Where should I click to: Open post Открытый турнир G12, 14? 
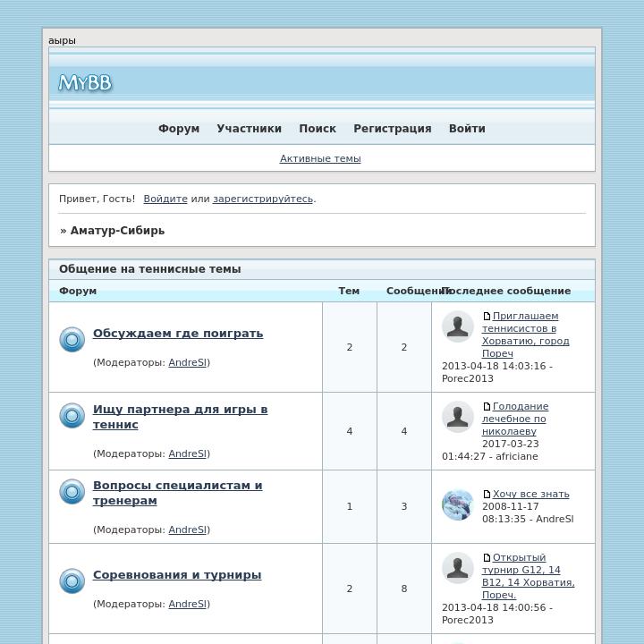529,576
